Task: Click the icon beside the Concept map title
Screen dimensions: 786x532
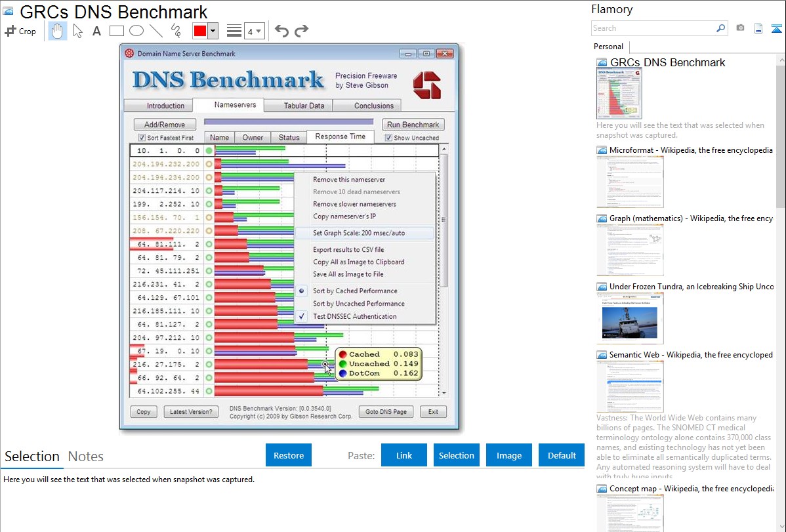Action: (602, 489)
